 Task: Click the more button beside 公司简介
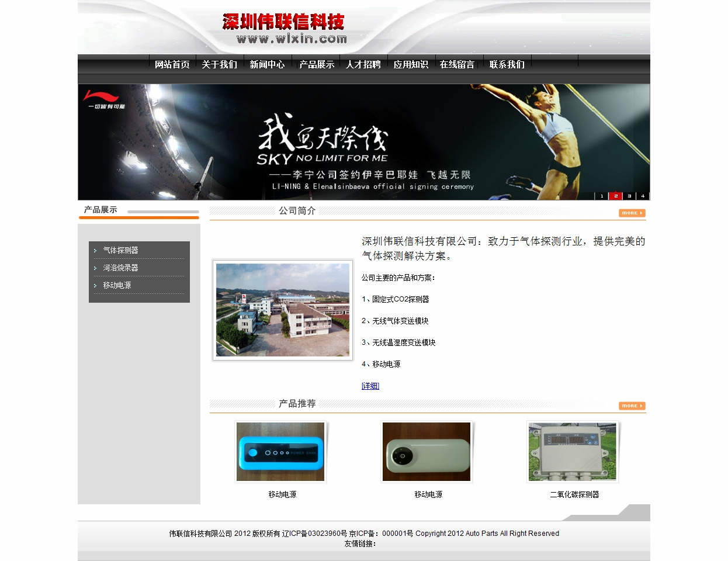(632, 213)
